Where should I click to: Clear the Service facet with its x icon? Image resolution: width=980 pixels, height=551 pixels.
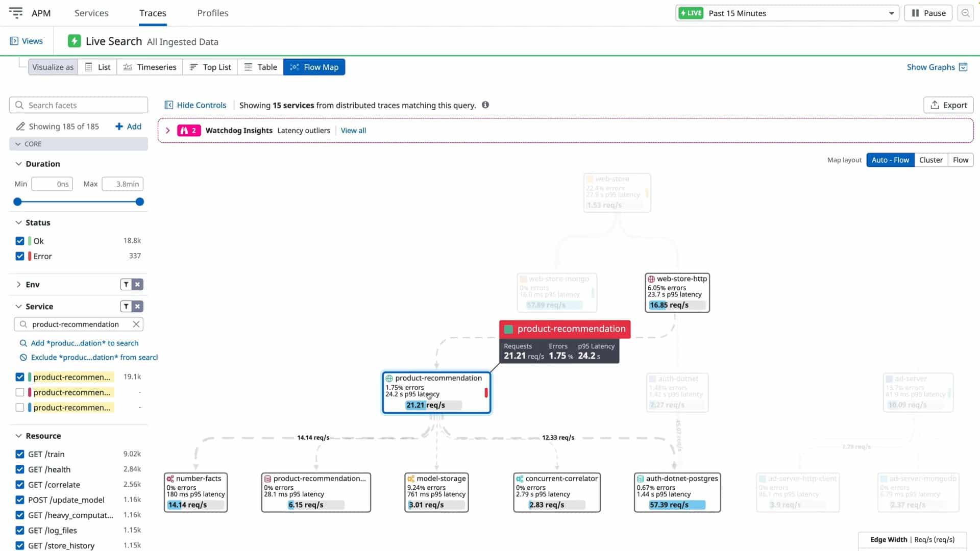(x=137, y=306)
